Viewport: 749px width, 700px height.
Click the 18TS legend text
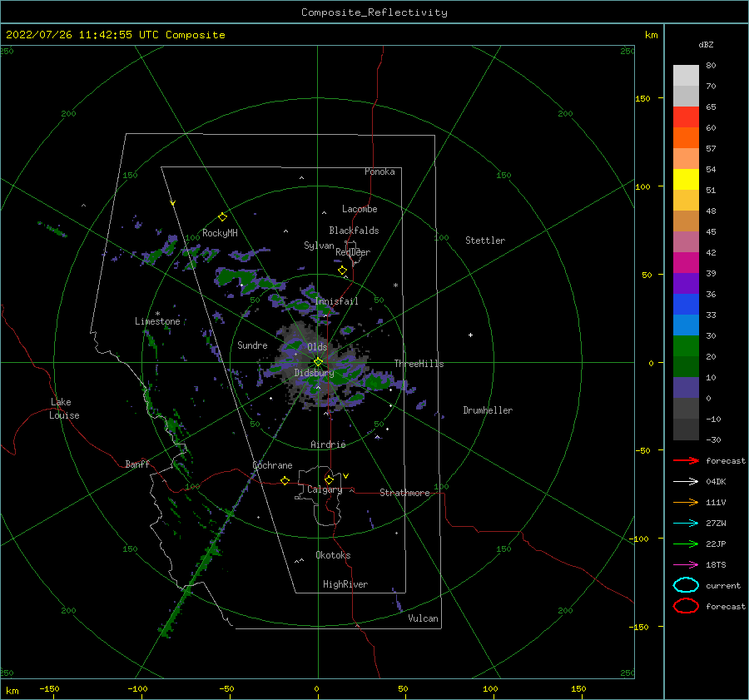(x=716, y=564)
